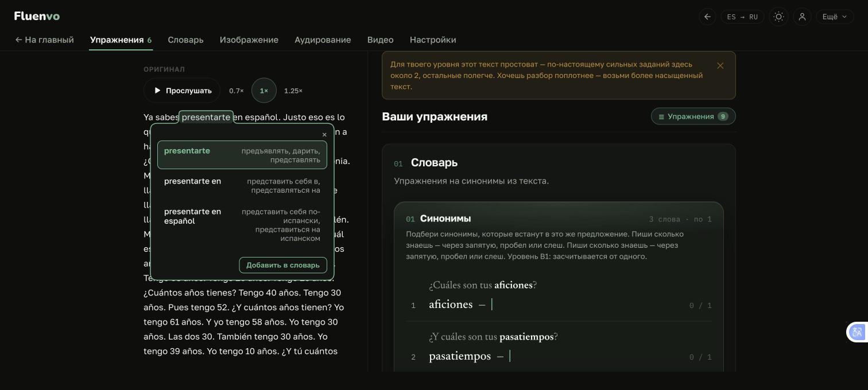The width and height of the screenshot is (868, 390).
Task: Play audio with Прослушать button
Action: click(182, 91)
